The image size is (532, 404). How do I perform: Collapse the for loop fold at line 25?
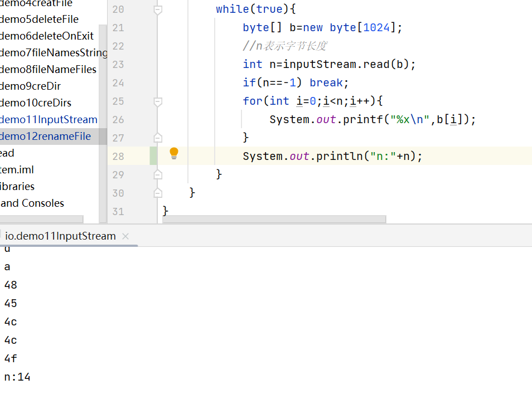(158, 101)
